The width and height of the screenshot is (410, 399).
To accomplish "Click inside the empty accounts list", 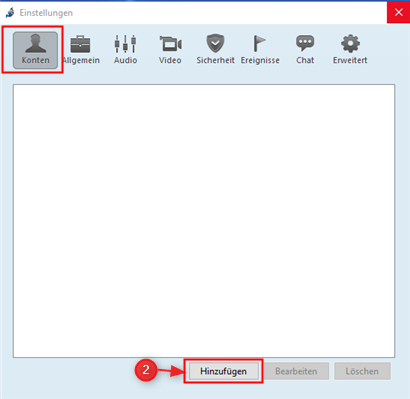I will (x=204, y=221).
